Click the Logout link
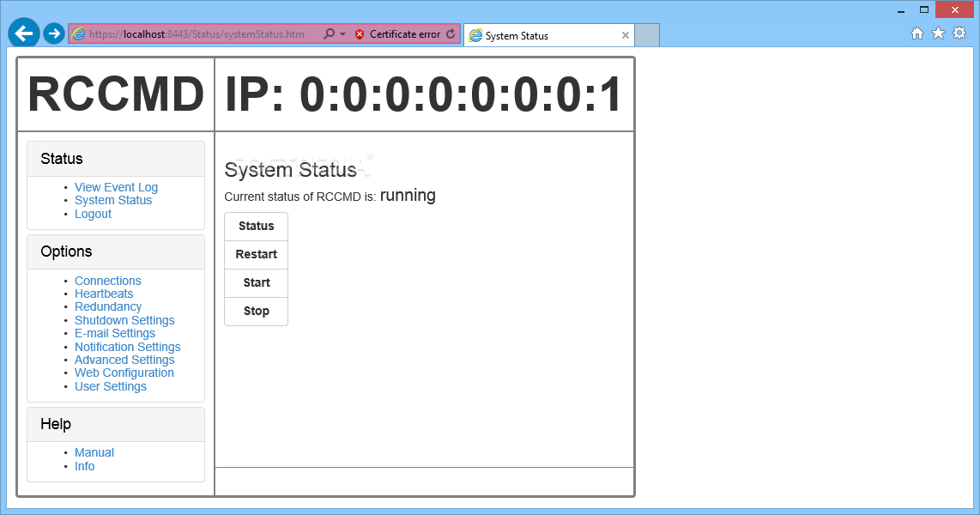Screen dimensions: 980x515 click(x=94, y=214)
